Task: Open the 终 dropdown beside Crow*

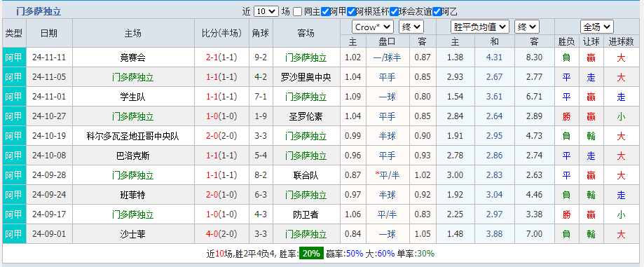Action: click(x=411, y=27)
